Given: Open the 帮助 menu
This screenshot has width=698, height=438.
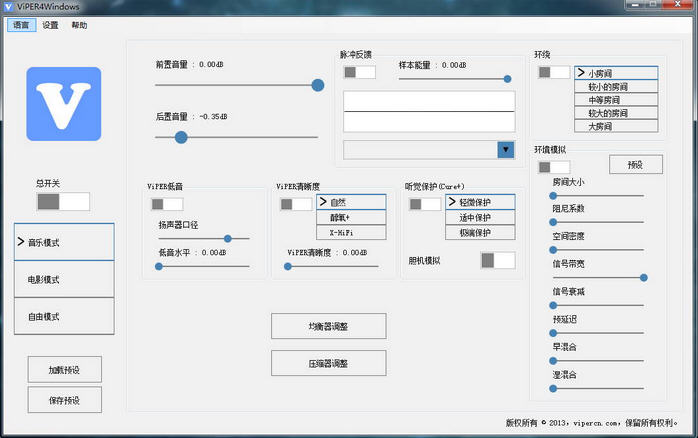Looking at the screenshot, I should pyautogui.click(x=79, y=25).
